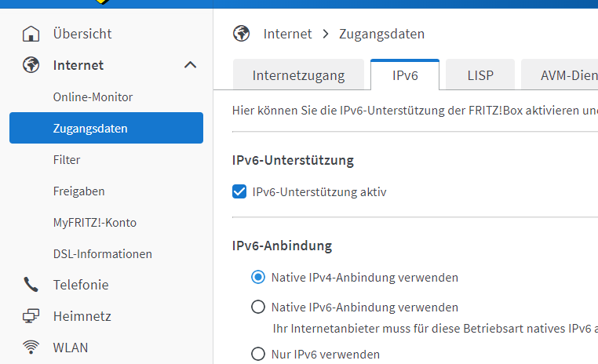Open DSL-Informationen in the sidebar

(102, 254)
